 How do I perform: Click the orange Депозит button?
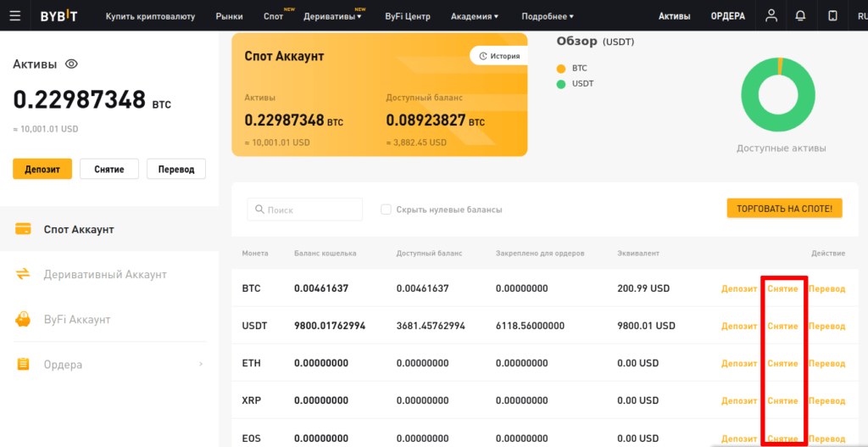[42, 169]
